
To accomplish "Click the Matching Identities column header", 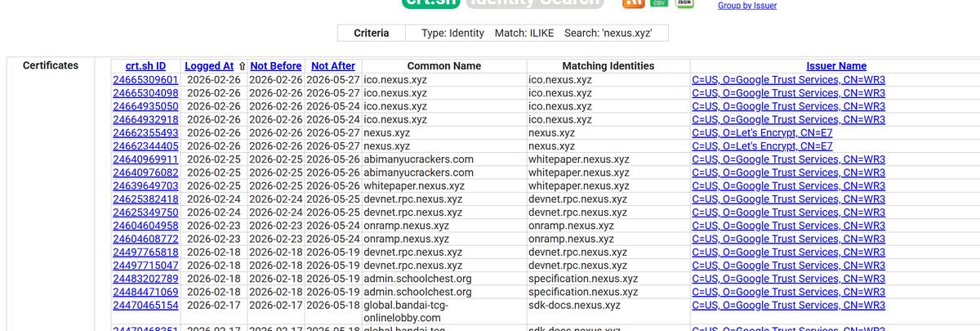I will (608, 66).
